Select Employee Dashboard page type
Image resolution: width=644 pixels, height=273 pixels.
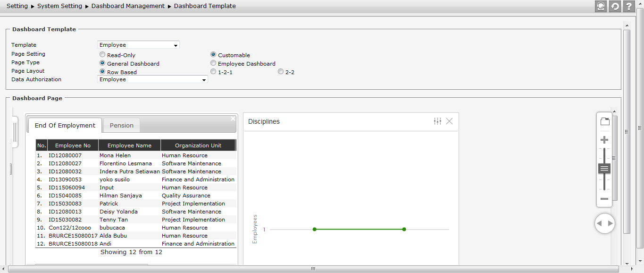(213, 63)
